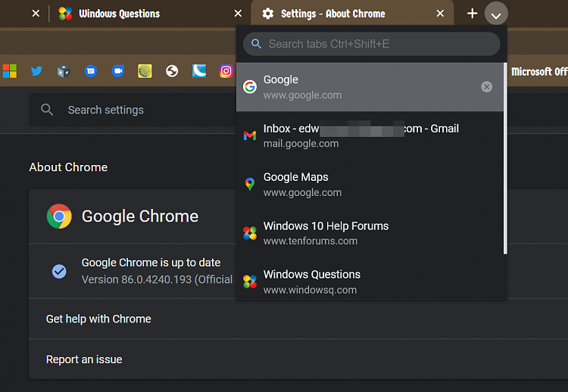568x392 pixels.
Task: Click the tab search dropdown arrow button
Action: coord(496,14)
